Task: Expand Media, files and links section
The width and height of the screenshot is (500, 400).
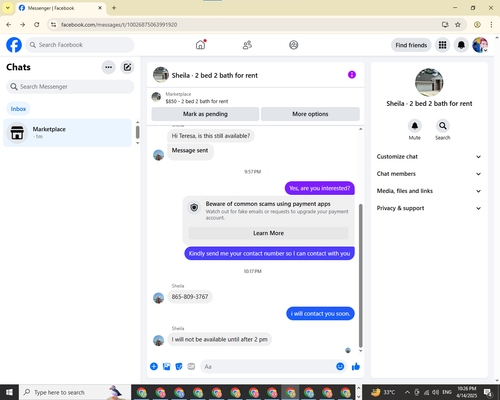Action: click(x=429, y=191)
